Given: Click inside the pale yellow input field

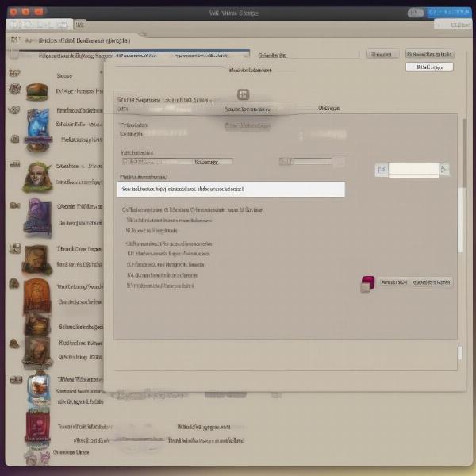Looking at the screenshot, I should coord(413,170).
